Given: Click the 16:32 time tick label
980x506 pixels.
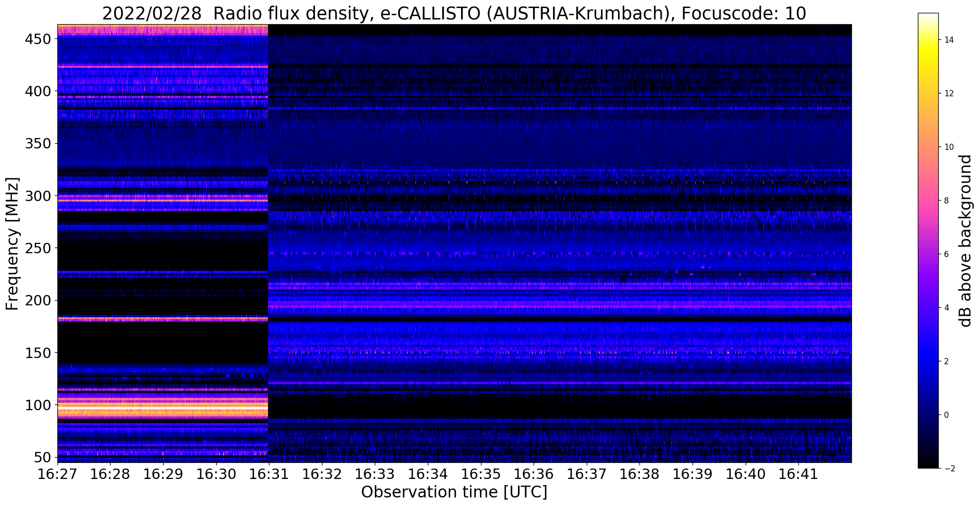Looking at the screenshot, I should pos(322,474).
